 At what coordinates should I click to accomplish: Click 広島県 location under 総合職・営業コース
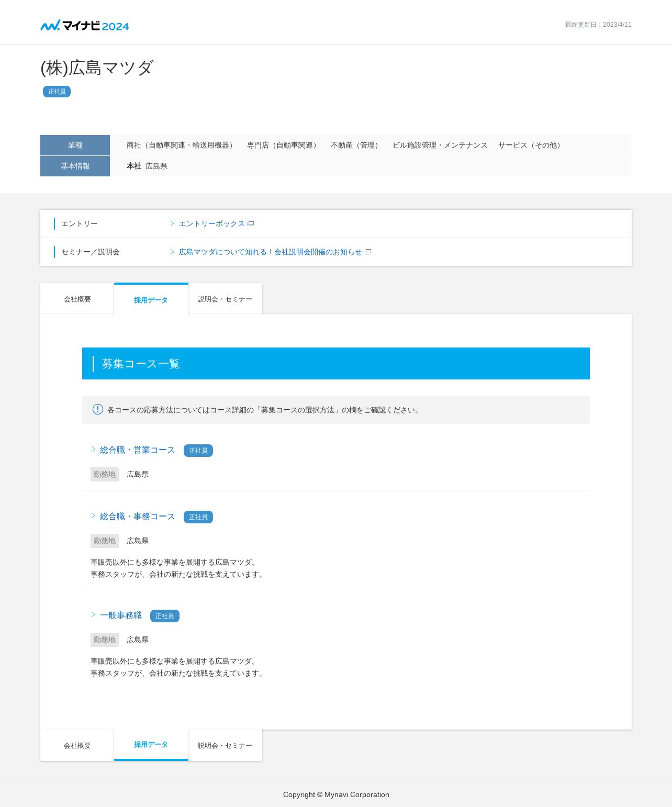coord(138,474)
